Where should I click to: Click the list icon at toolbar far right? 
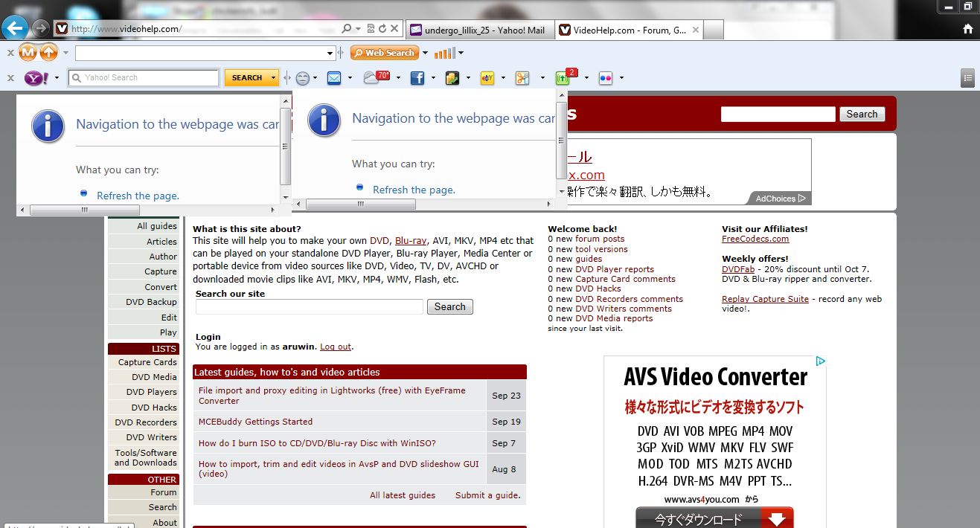[x=967, y=77]
